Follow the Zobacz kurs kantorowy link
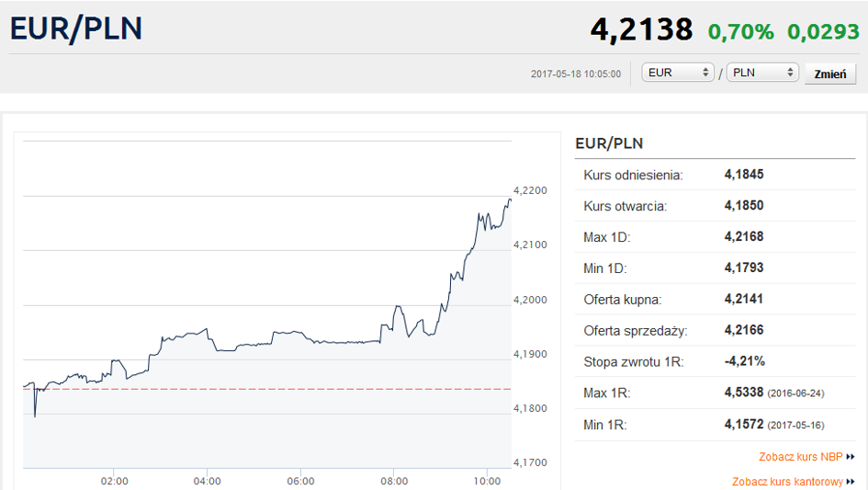The width and height of the screenshot is (868, 490). click(x=787, y=482)
